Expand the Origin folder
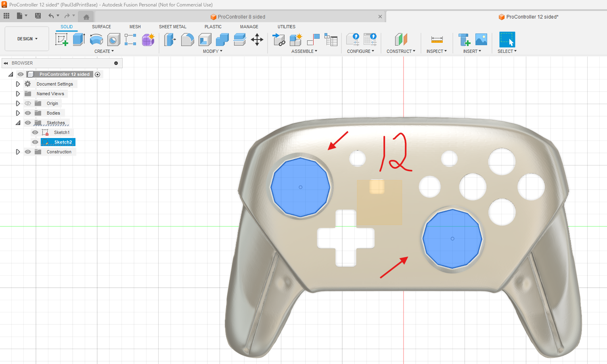The image size is (607, 364). coord(18,103)
